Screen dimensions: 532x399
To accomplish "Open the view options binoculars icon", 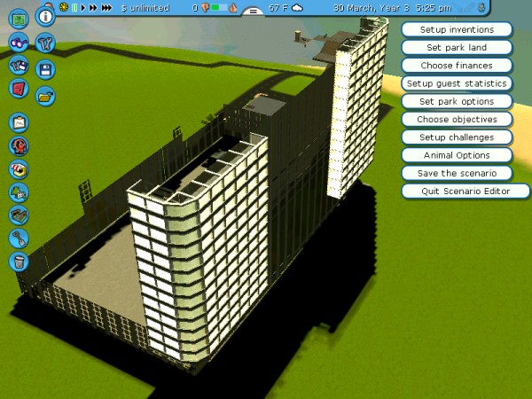I will pyautogui.click(x=19, y=43).
